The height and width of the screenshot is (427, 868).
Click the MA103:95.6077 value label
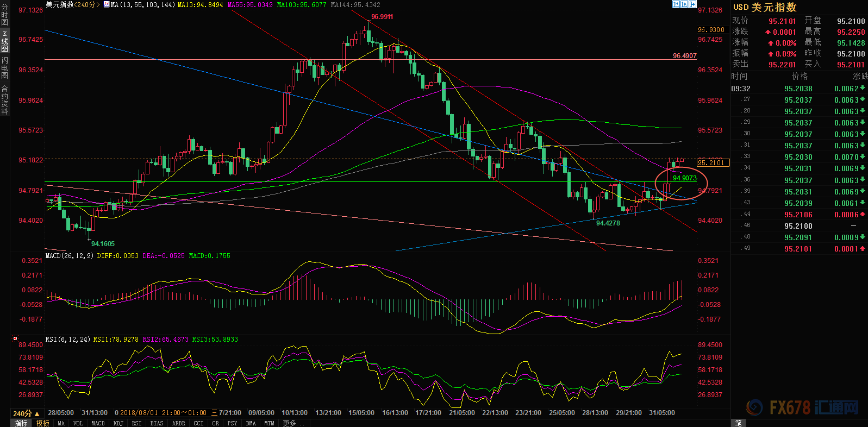pos(302,4)
